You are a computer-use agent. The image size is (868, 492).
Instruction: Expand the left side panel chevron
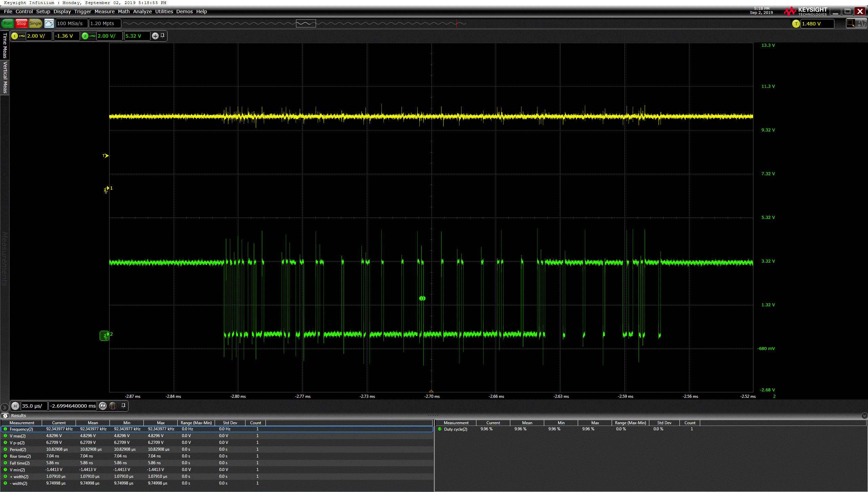click(x=4, y=407)
